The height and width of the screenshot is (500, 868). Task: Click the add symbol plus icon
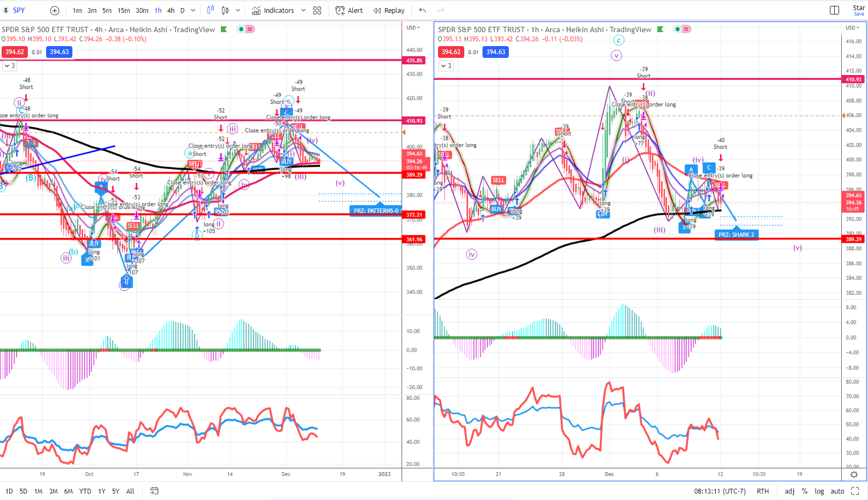click(55, 10)
